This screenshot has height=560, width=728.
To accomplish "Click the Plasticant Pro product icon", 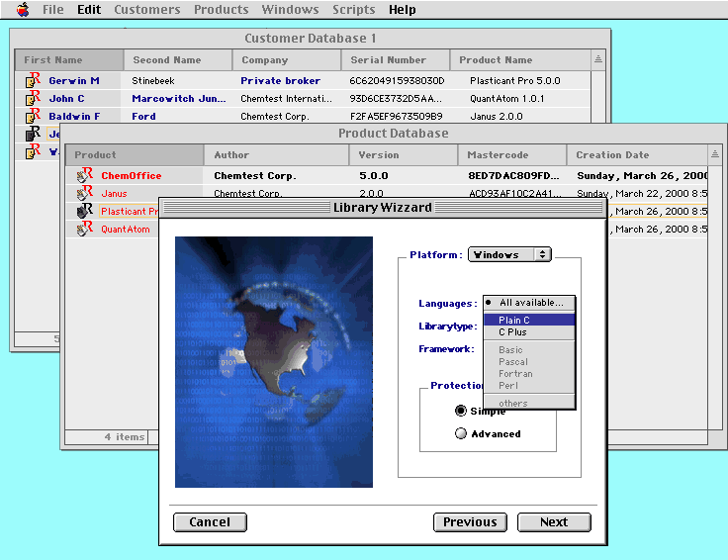I will pos(84,212).
